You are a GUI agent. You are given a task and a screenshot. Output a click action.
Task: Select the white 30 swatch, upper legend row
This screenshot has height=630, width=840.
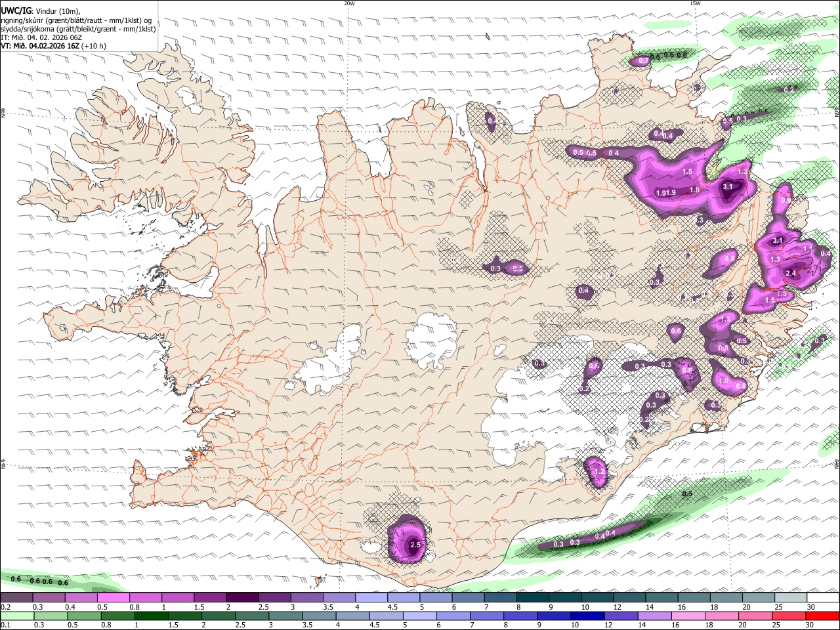(823, 598)
